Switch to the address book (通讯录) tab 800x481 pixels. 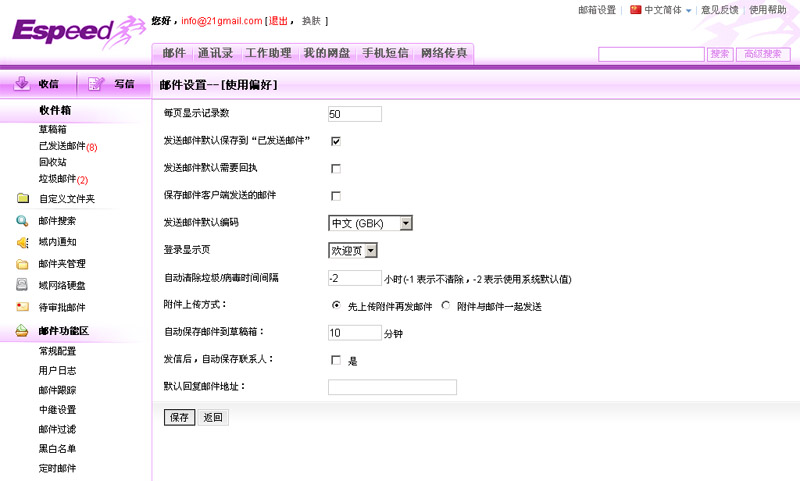[215, 52]
